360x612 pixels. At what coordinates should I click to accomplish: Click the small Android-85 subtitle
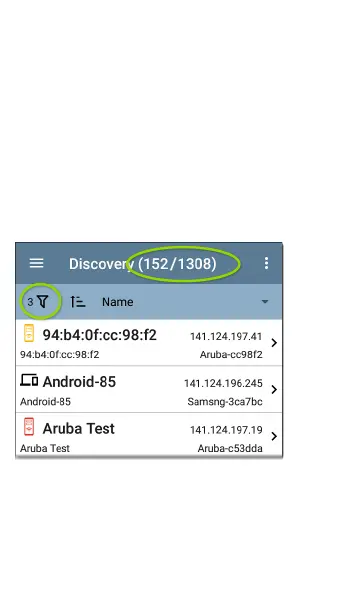pos(45,402)
